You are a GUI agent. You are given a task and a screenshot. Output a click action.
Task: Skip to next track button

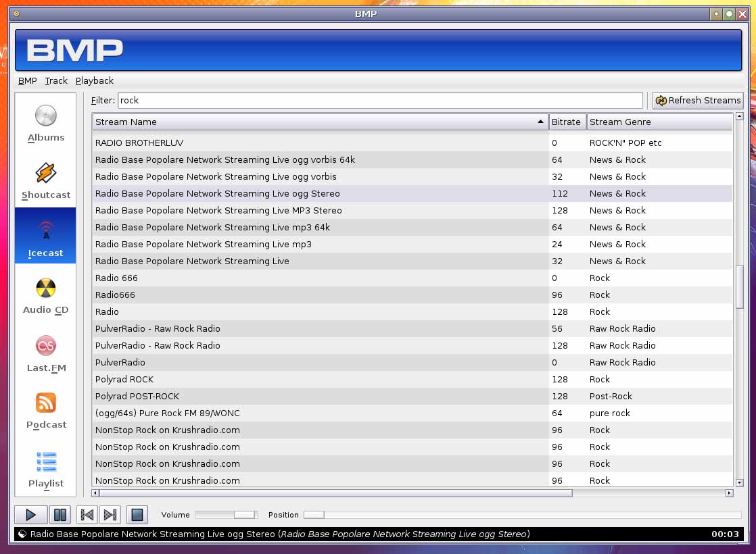tap(110, 515)
